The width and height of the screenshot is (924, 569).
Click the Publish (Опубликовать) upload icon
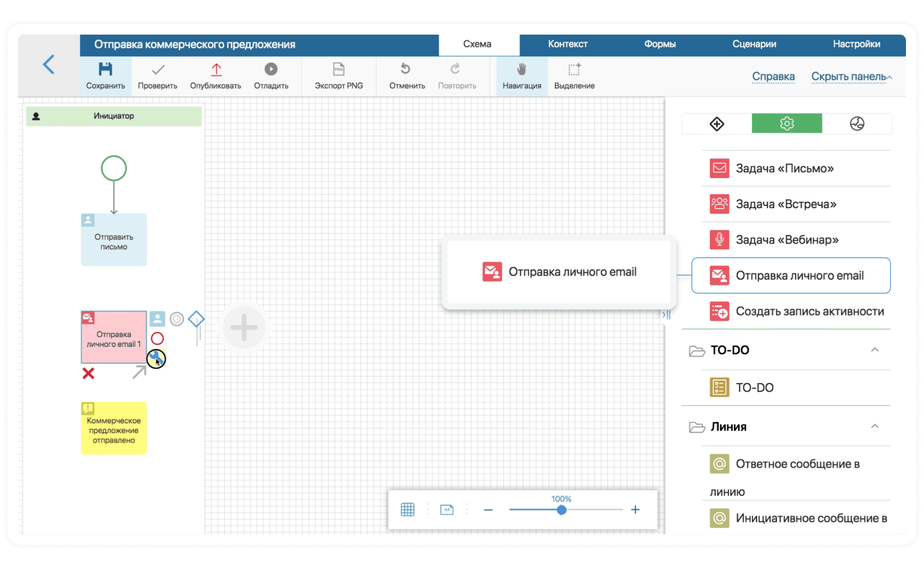coord(216,69)
